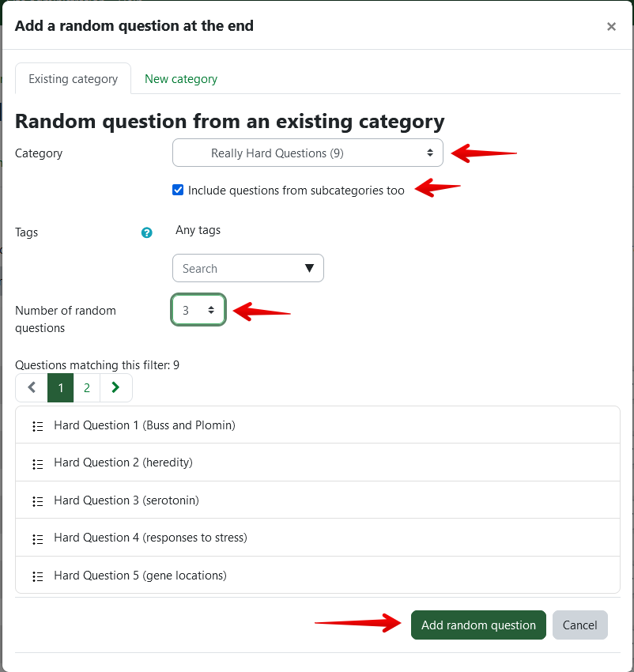Click the multichoice icon beside Hard Question 1
This screenshot has width=634, height=672.
37,426
